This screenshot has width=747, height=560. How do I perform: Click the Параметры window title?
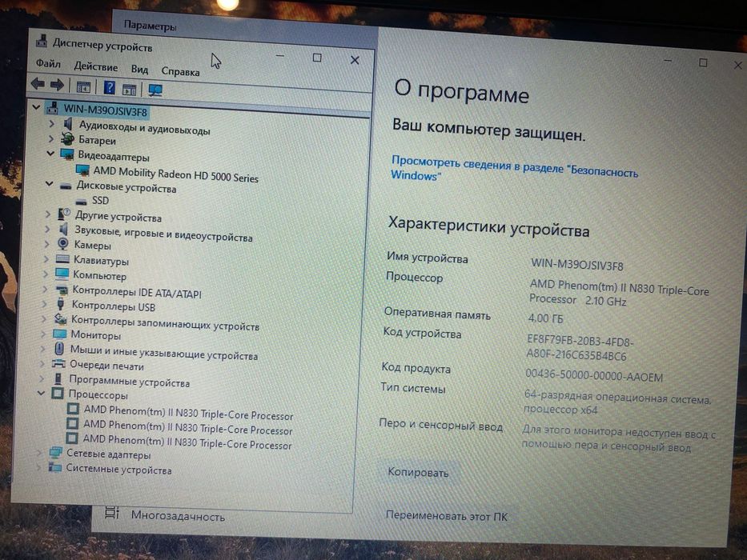click(x=150, y=26)
